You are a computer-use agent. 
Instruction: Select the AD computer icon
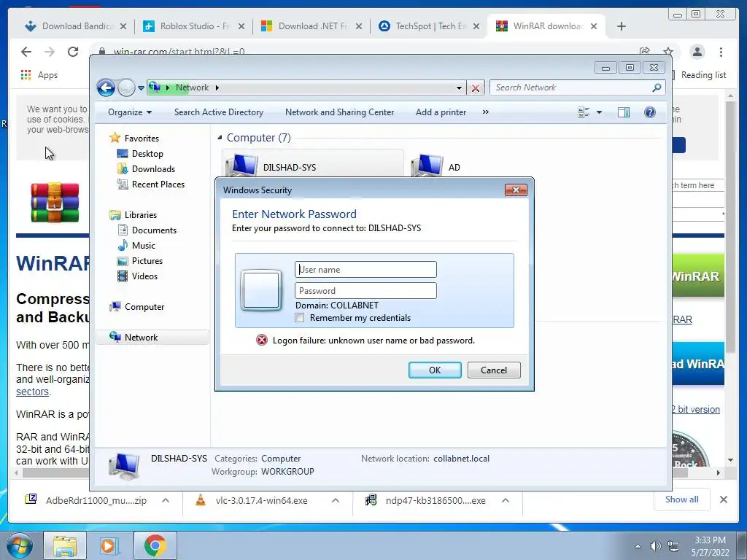[x=427, y=166]
